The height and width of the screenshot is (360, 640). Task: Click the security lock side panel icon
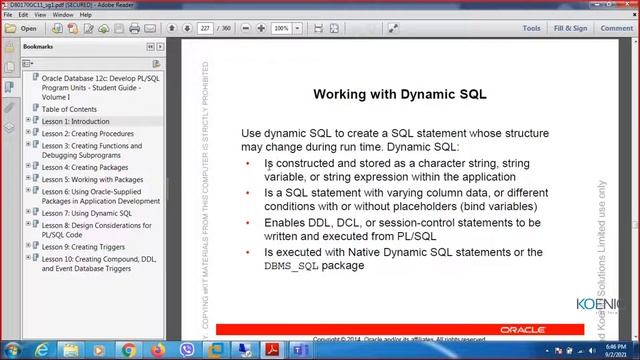[10, 48]
